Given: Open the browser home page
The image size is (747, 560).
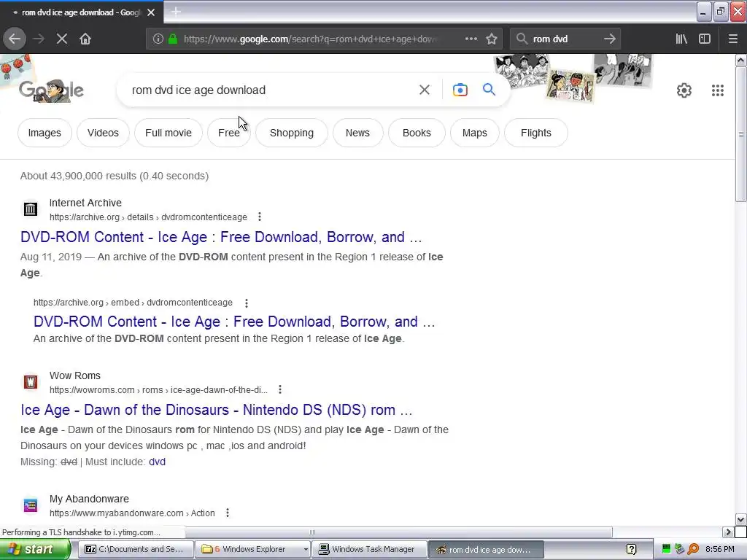Looking at the screenshot, I should click(85, 39).
